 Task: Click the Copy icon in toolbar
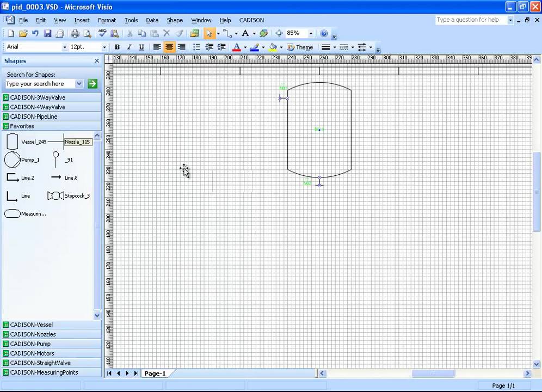click(142, 34)
